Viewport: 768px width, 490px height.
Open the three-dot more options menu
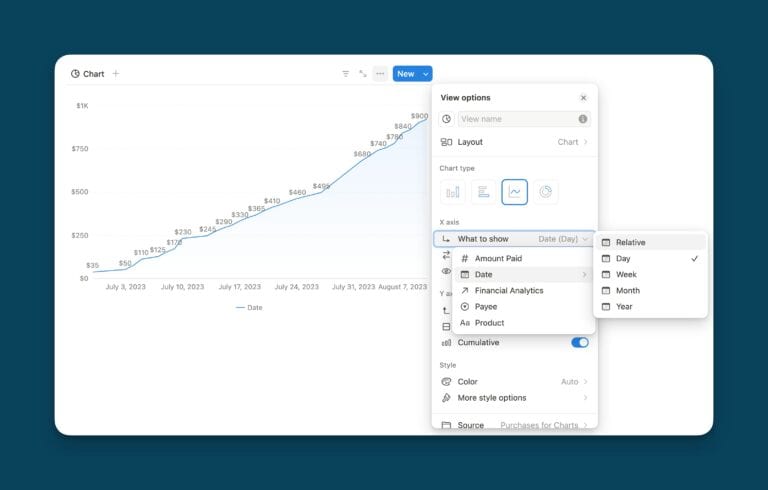380,74
